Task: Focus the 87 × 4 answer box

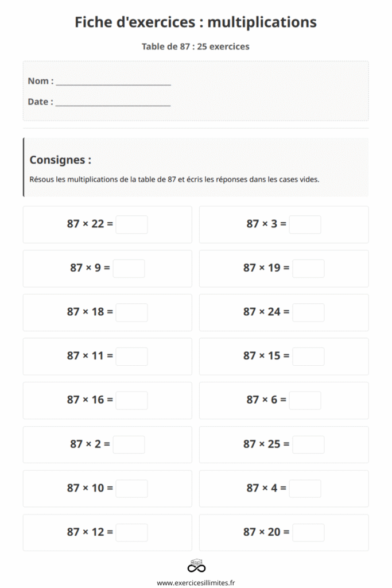Action: click(305, 488)
